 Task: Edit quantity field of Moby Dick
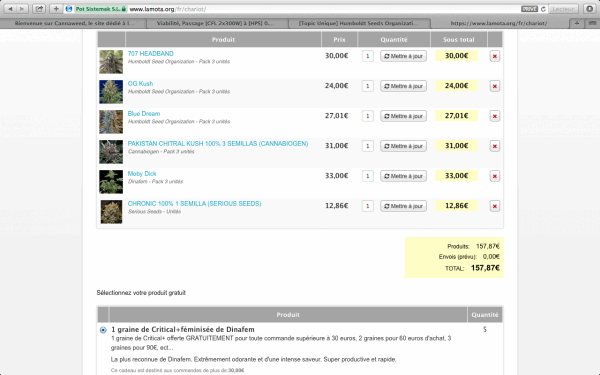click(368, 176)
